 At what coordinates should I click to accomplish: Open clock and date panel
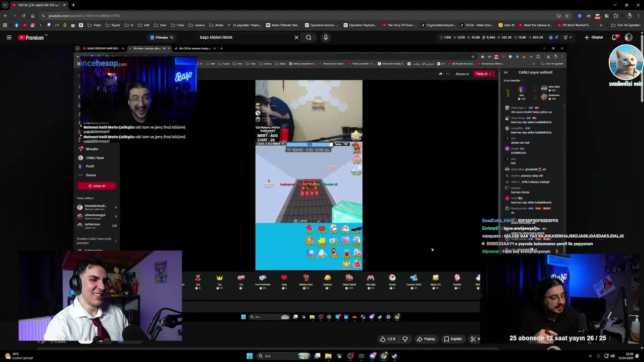pyautogui.click(x=625, y=356)
